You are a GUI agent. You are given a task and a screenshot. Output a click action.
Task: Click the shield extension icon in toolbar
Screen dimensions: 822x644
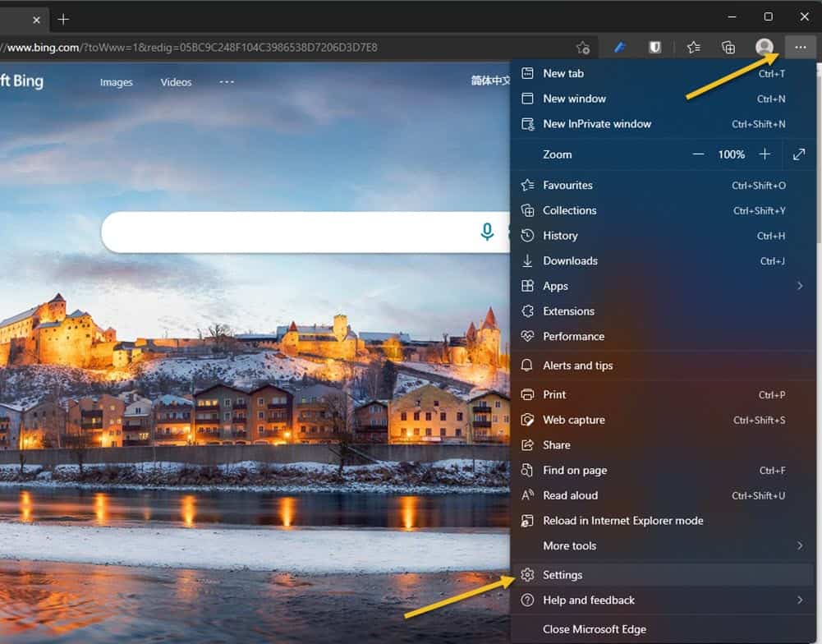point(654,47)
